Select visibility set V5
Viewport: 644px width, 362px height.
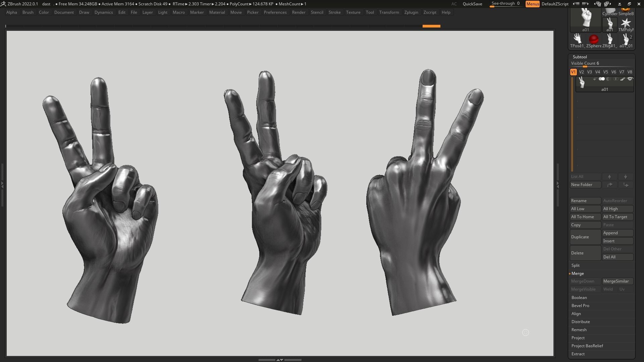coord(605,72)
